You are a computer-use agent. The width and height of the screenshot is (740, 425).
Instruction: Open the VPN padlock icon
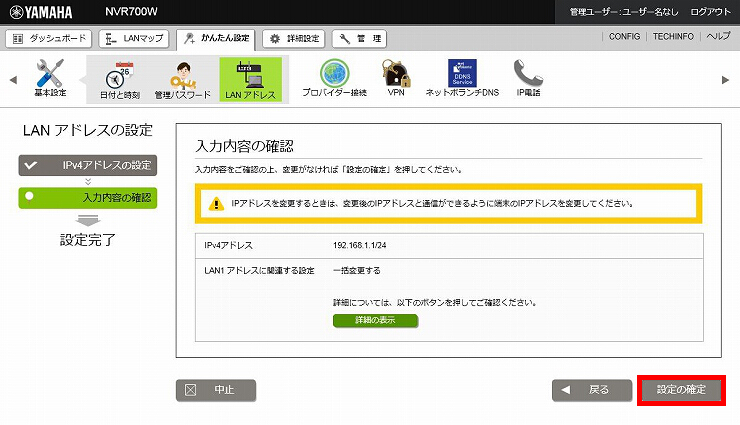click(395, 78)
